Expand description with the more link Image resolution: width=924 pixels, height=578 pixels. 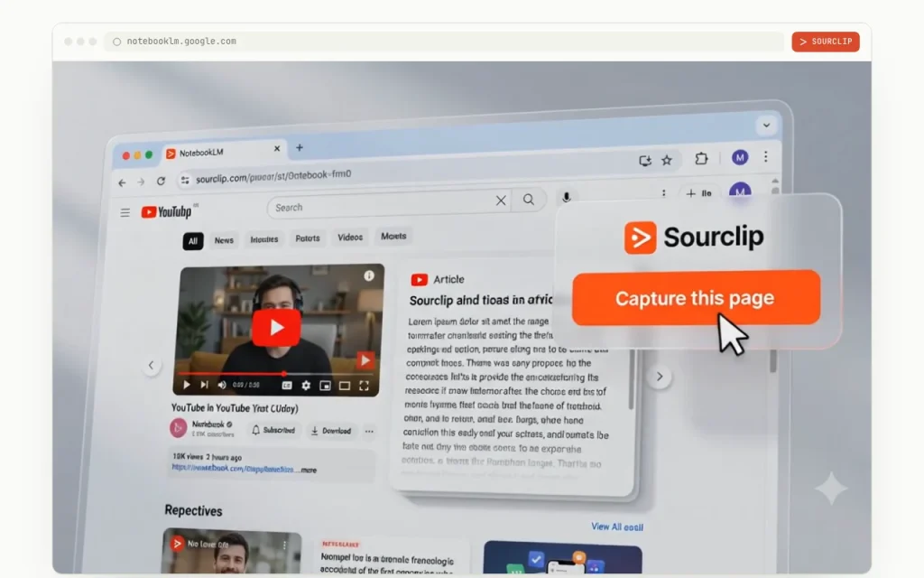pyautogui.click(x=309, y=470)
